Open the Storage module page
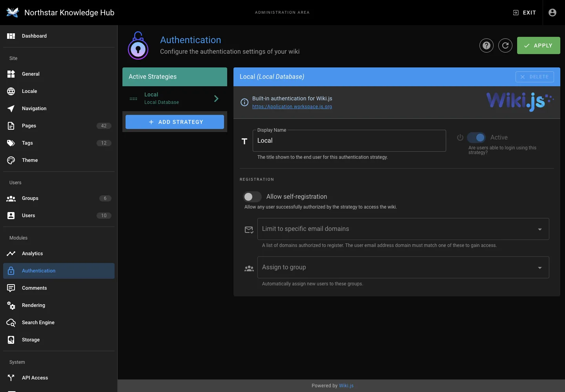Image resolution: width=565 pixels, height=392 pixels. click(59, 340)
